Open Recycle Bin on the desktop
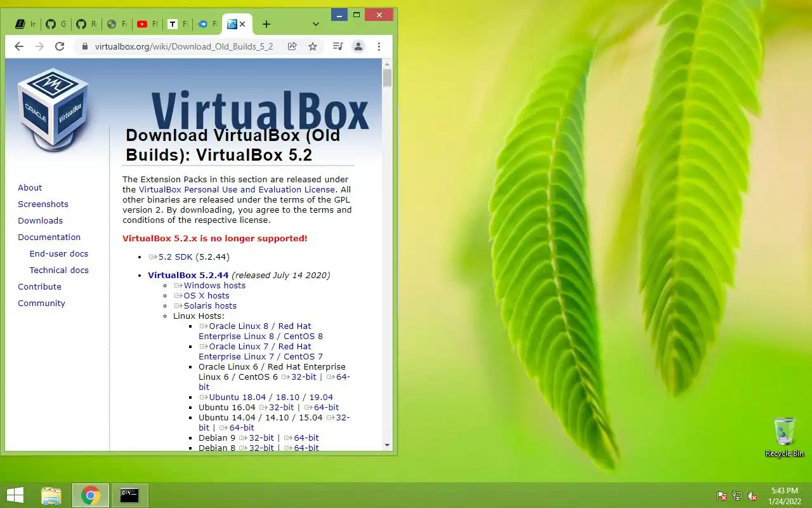812x508 pixels. point(785,437)
